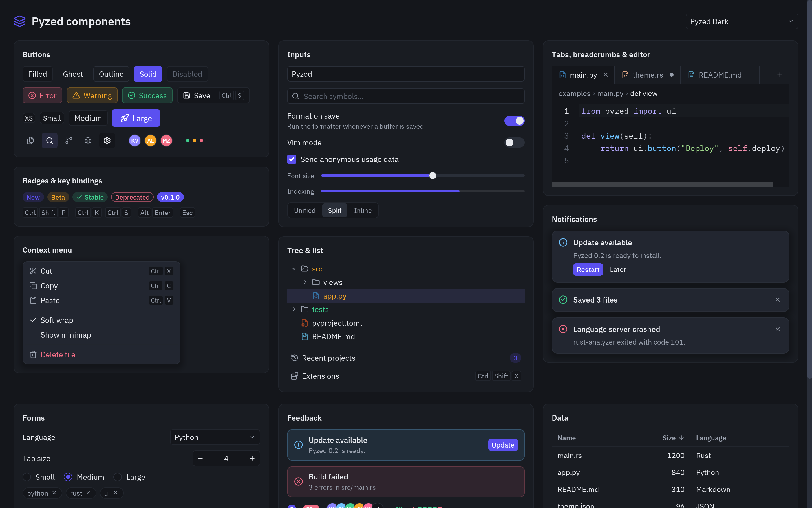The image size is (812, 508).
Task: Click the Font size slider handle
Action: [x=433, y=175]
